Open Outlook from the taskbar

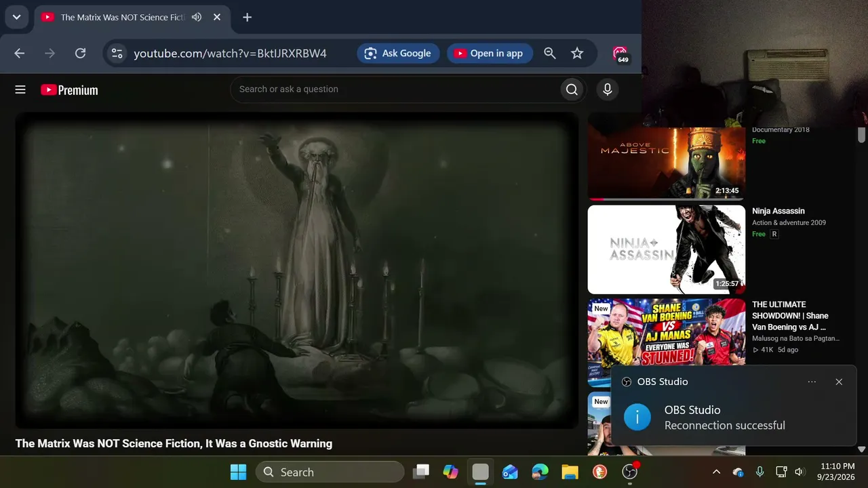[x=510, y=472]
